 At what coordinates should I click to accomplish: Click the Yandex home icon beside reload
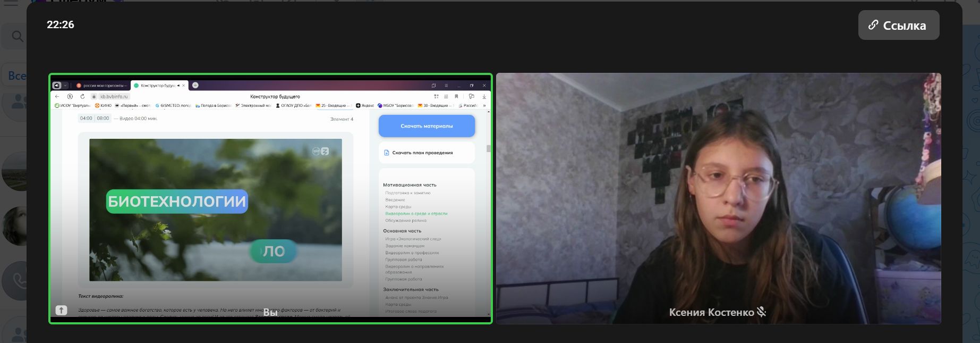click(x=70, y=96)
